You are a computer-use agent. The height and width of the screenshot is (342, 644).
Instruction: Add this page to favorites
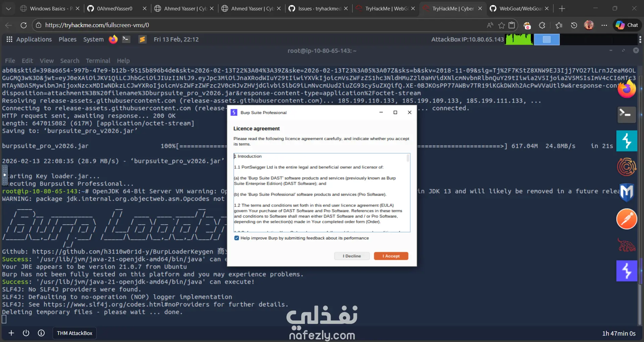(x=501, y=25)
